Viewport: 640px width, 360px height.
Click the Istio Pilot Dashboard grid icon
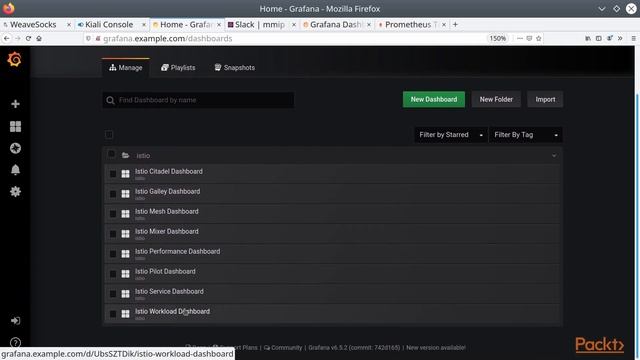pos(125,274)
